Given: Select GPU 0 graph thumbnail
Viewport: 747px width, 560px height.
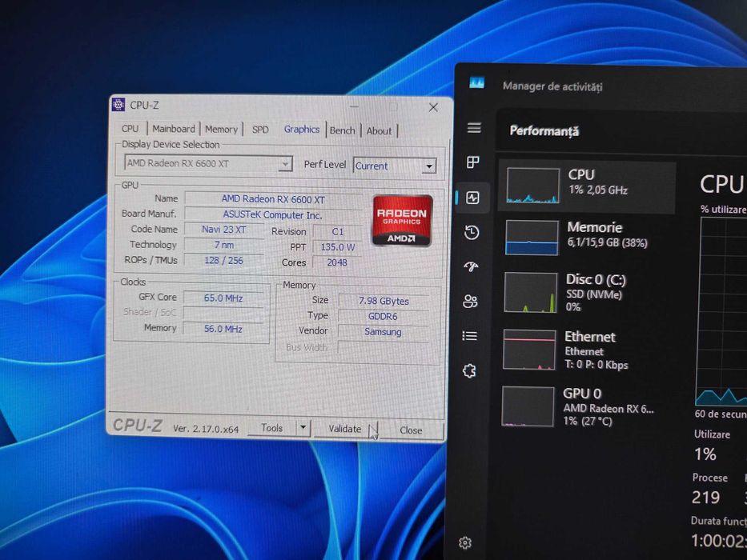Looking at the screenshot, I should click(528, 406).
